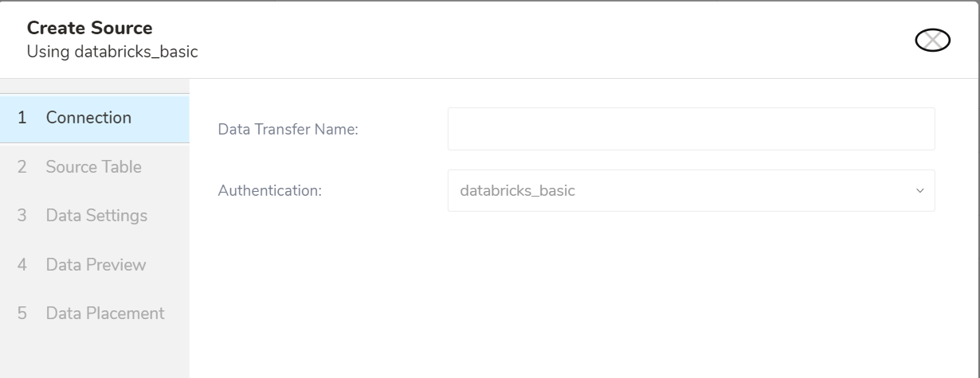Open the Data Settings step
This screenshot has height=378, width=980.
[x=96, y=216]
